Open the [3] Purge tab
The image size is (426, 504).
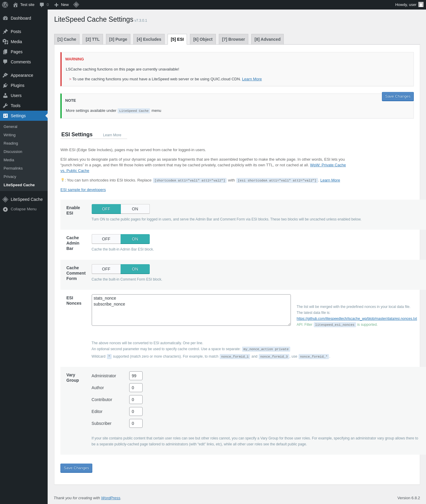click(x=118, y=39)
